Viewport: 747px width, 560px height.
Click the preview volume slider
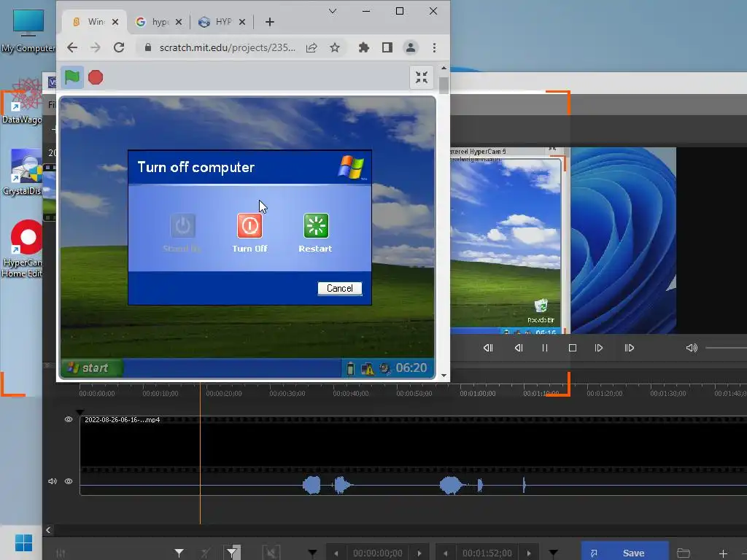click(x=726, y=348)
